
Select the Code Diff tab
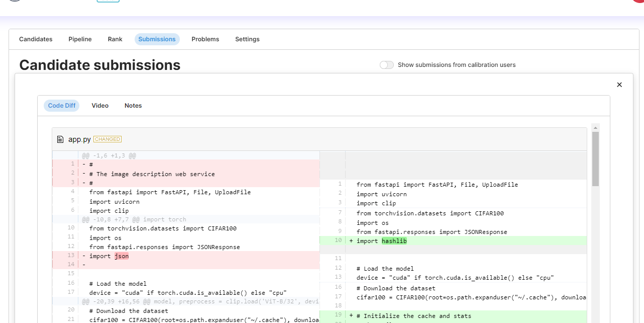point(62,106)
